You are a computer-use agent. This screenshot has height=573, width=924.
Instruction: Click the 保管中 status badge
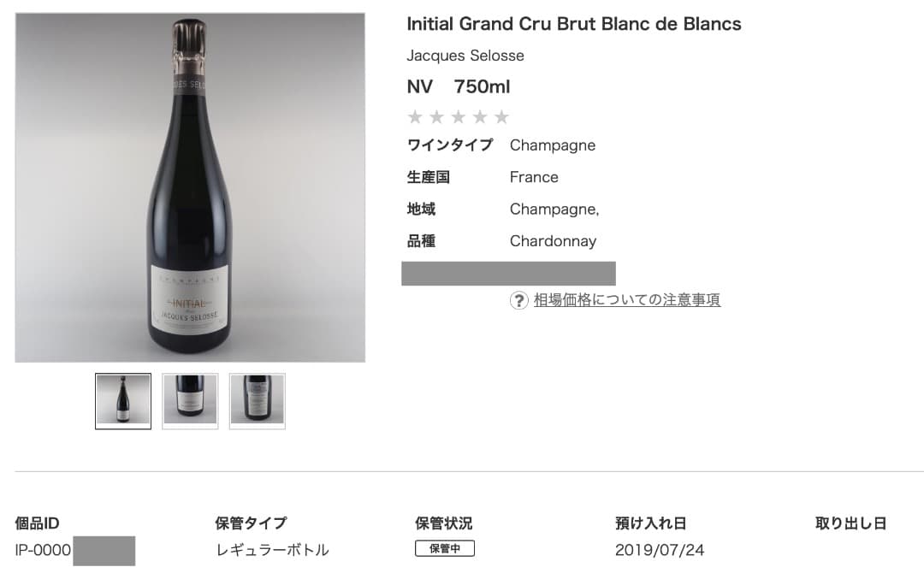pos(445,549)
